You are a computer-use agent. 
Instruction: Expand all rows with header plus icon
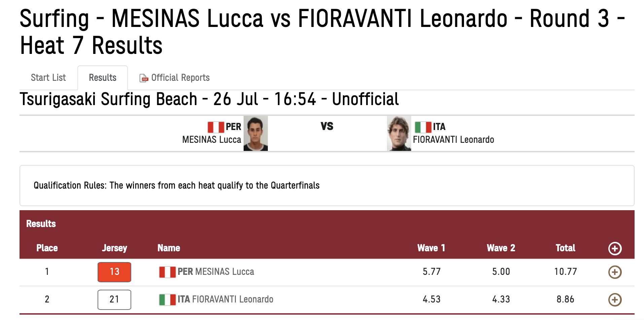(x=615, y=249)
